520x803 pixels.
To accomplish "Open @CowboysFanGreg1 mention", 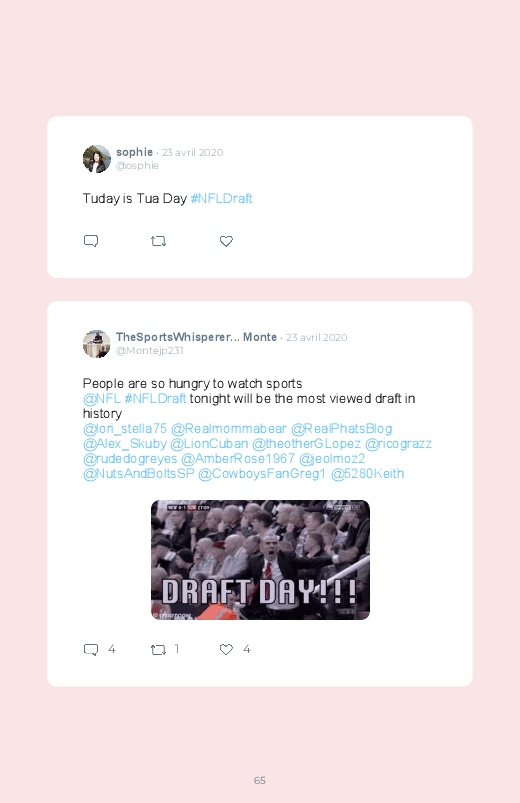I will 262,474.
